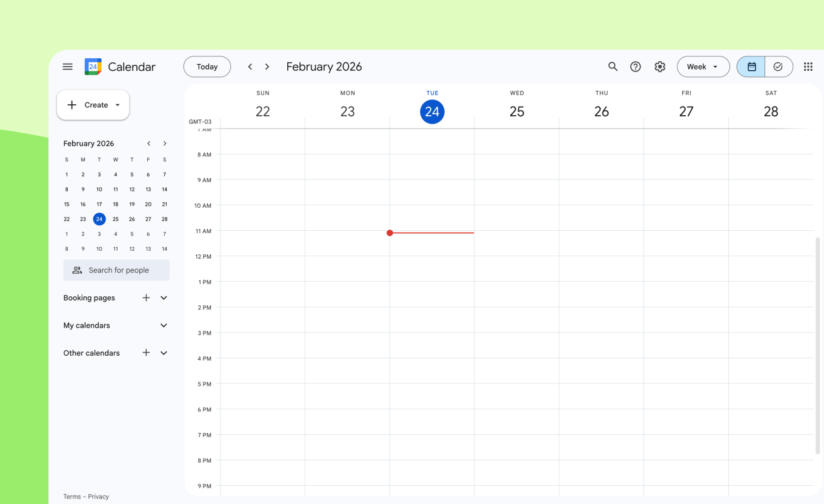Open the Google apps grid
Image resolution: width=824 pixels, height=504 pixels.
pos(808,67)
